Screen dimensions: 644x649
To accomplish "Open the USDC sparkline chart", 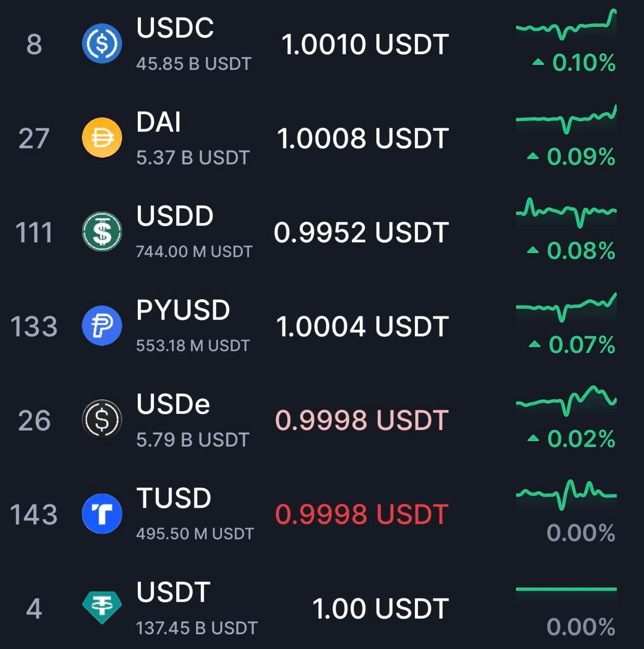I will tap(566, 24).
